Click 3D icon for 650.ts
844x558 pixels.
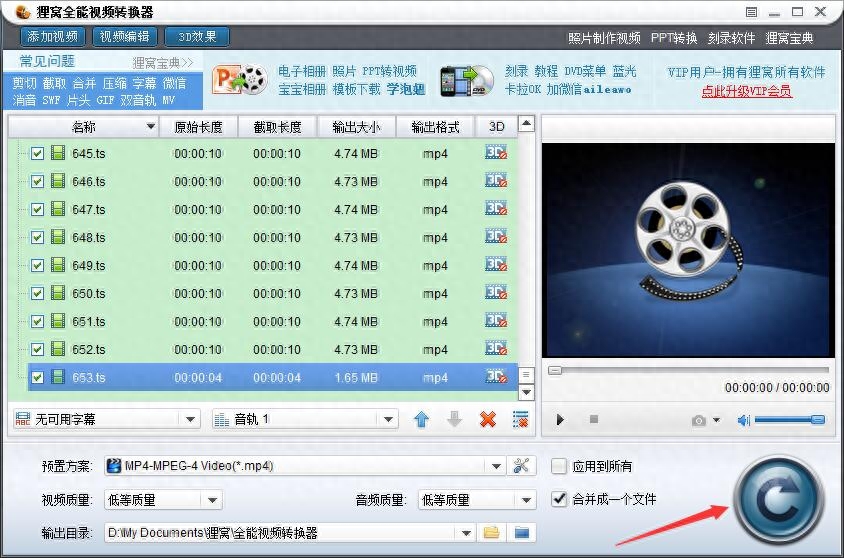496,293
